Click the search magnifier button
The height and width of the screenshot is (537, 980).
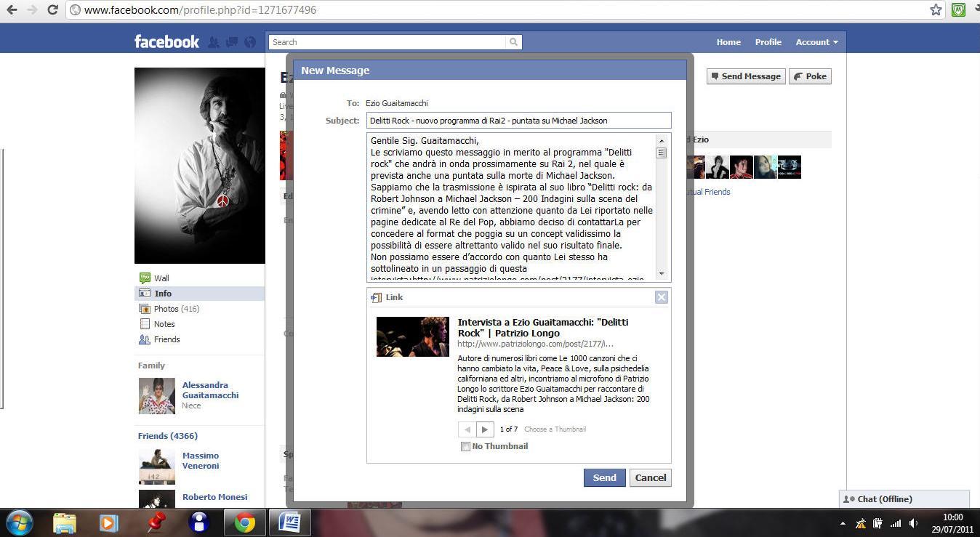tap(514, 42)
